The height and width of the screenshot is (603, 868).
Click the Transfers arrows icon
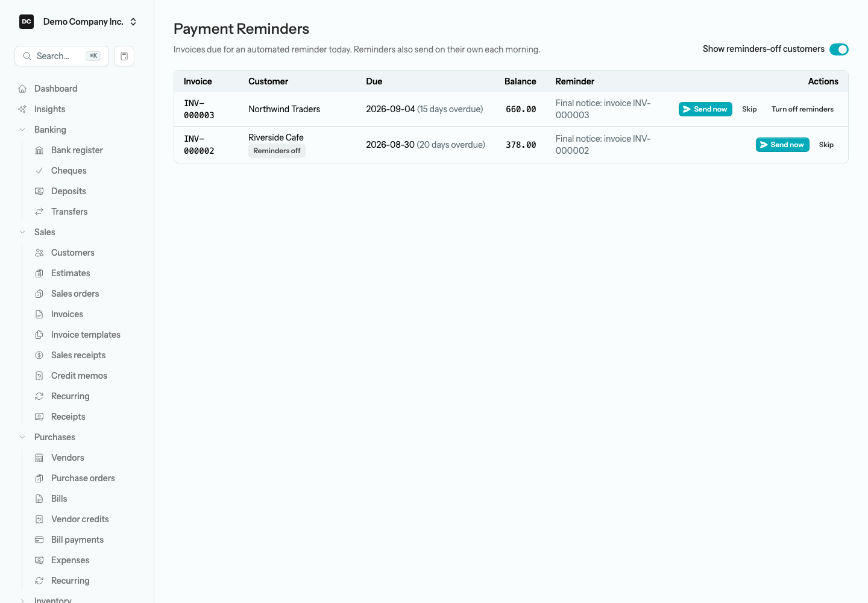(x=39, y=212)
